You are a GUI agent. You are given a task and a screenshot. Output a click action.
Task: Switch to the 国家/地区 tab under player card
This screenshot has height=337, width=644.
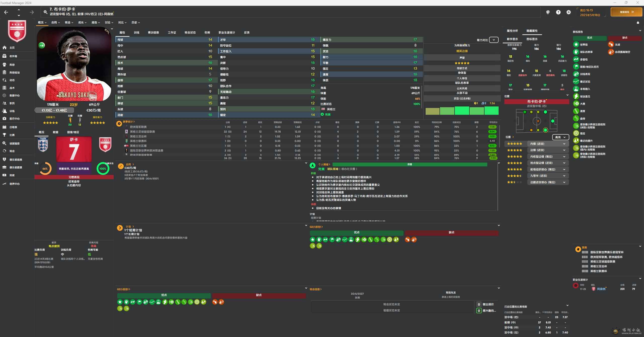coord(73,132)
